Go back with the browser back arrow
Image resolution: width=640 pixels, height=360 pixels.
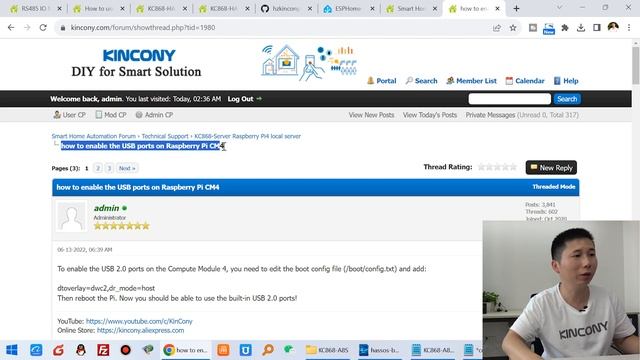pos(11,27)
